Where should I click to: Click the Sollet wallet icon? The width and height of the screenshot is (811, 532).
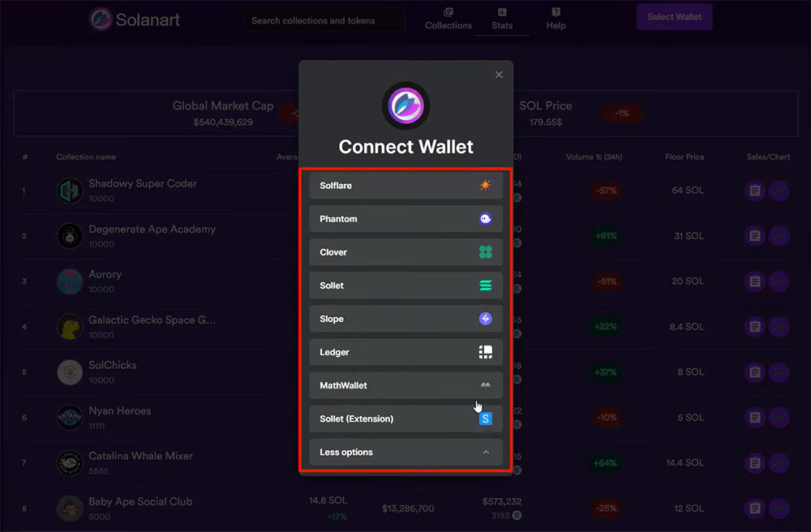click(484, 285)
